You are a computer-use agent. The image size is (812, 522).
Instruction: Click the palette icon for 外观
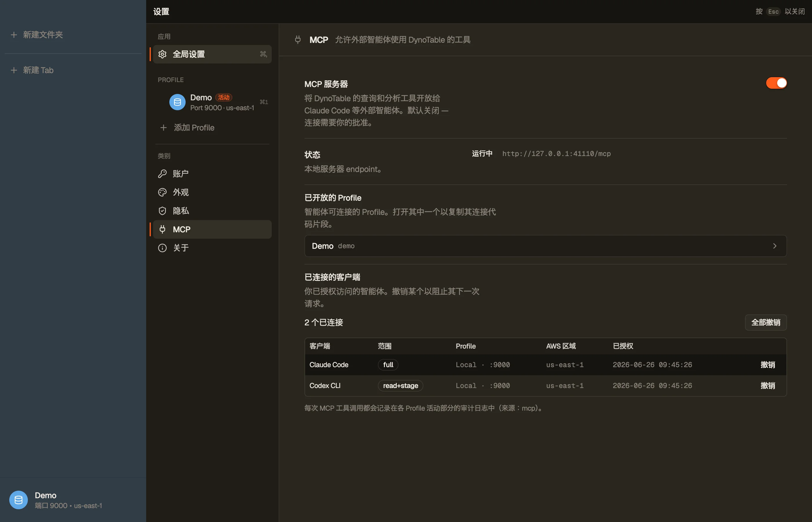pyautogui.click(x=162, y=192)
